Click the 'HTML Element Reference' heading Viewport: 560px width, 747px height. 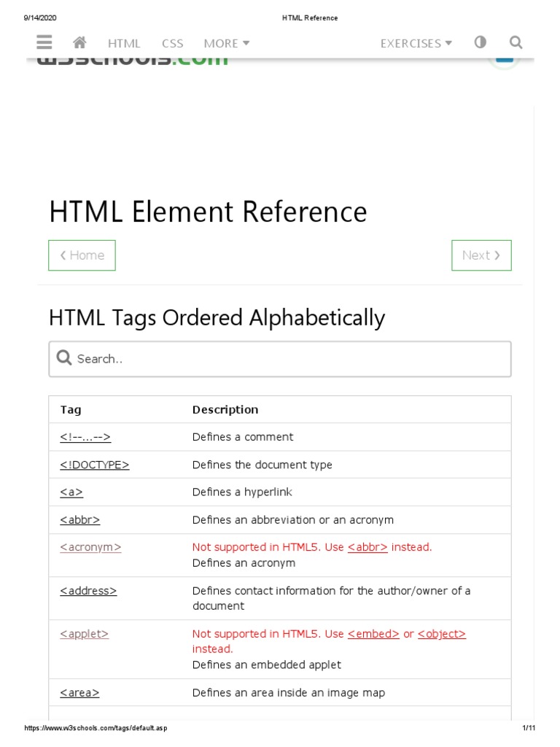point(208,212)
